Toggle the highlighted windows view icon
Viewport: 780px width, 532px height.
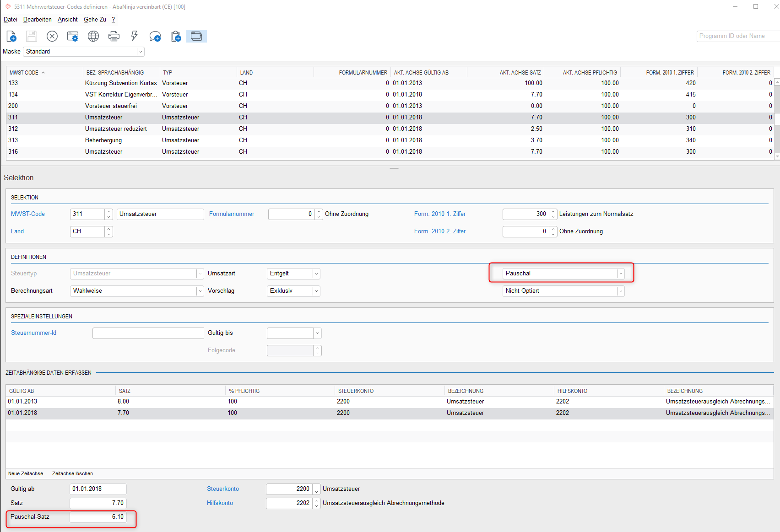pyautogui.click(x=196, y=36)
